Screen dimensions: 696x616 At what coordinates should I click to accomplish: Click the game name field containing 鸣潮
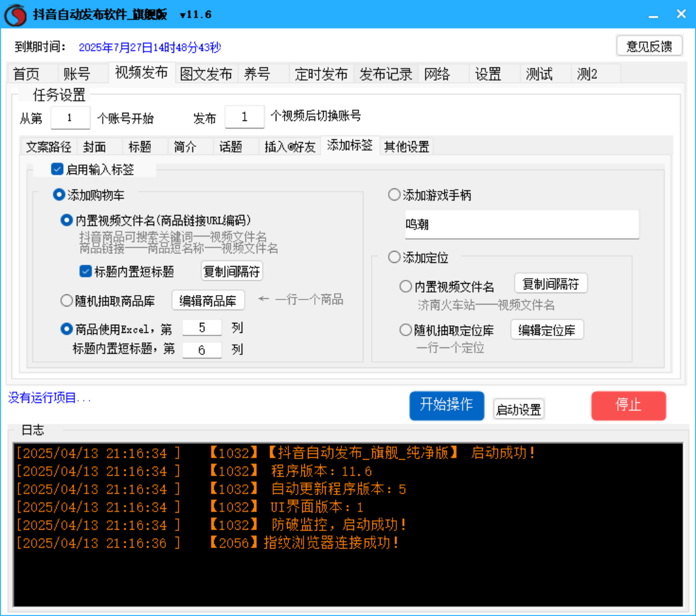[x=522, y=224]
